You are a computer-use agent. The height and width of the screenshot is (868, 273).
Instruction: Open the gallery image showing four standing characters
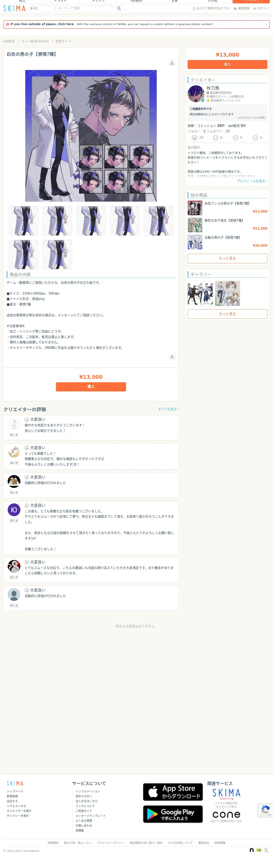tap(200, 294)
